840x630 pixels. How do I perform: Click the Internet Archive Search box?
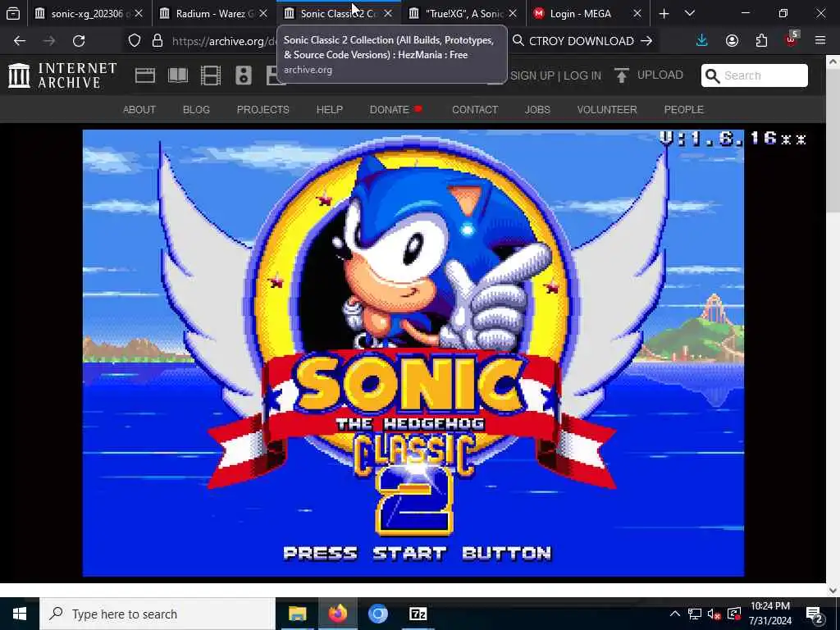pyautogui.click(x=755, y=75)
